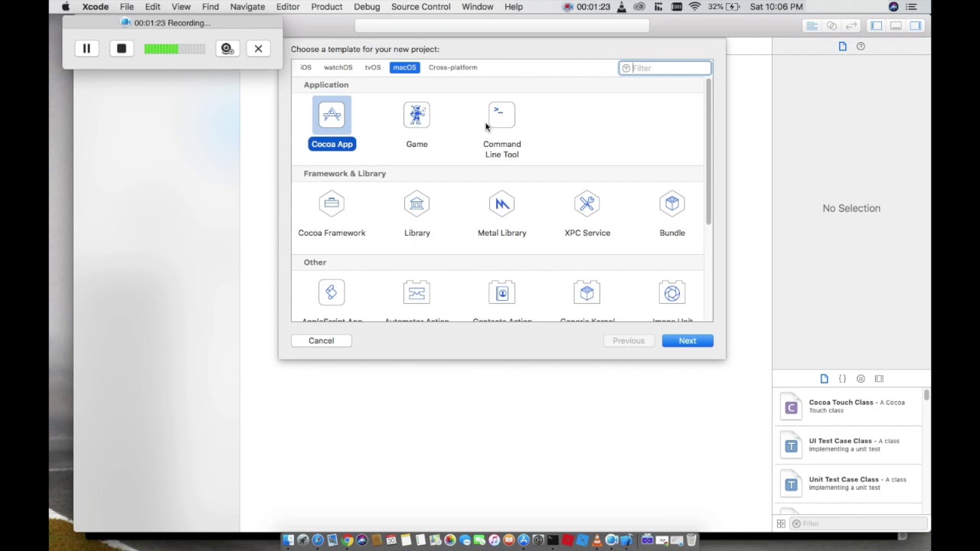Screen dimensions: 980x551
Task: Click the recording audio level meter
Action: [175, 49]
